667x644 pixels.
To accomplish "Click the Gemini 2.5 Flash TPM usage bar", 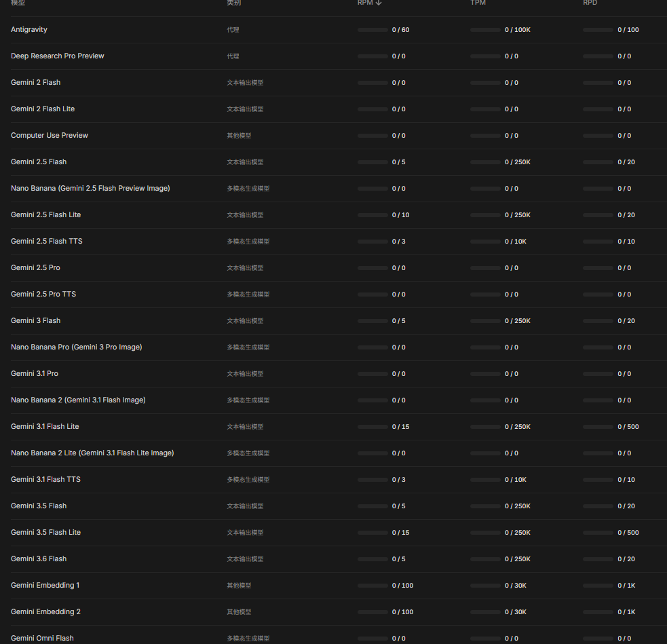I will tap(485, 162).
